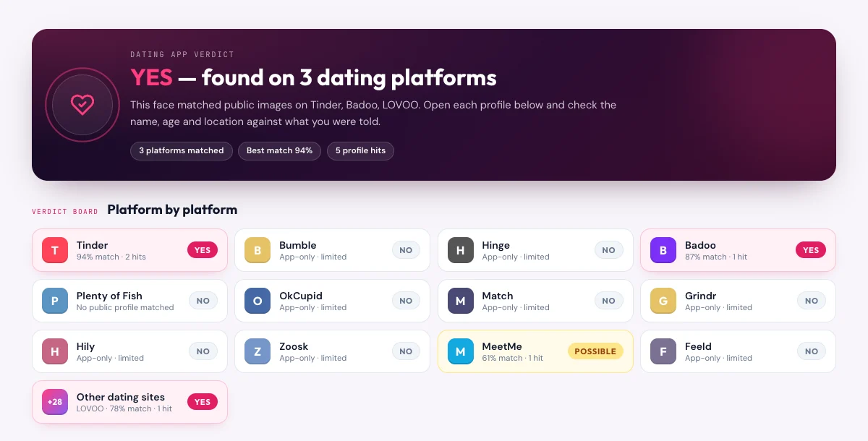The image size is (868, 441).
Task: Click the heart checkmark verdict icon
Action: [x=82, y=105]
